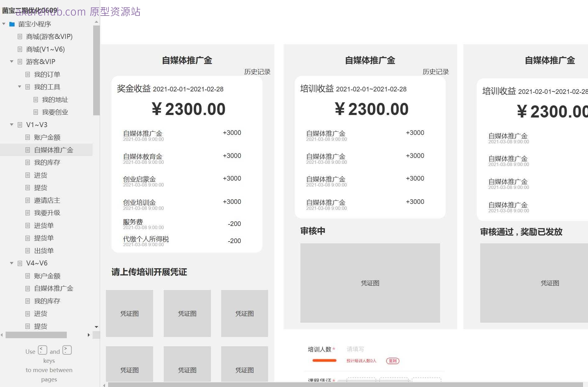
Task: Click the page icon beside 邀请店主
Action: click(27, 200)
